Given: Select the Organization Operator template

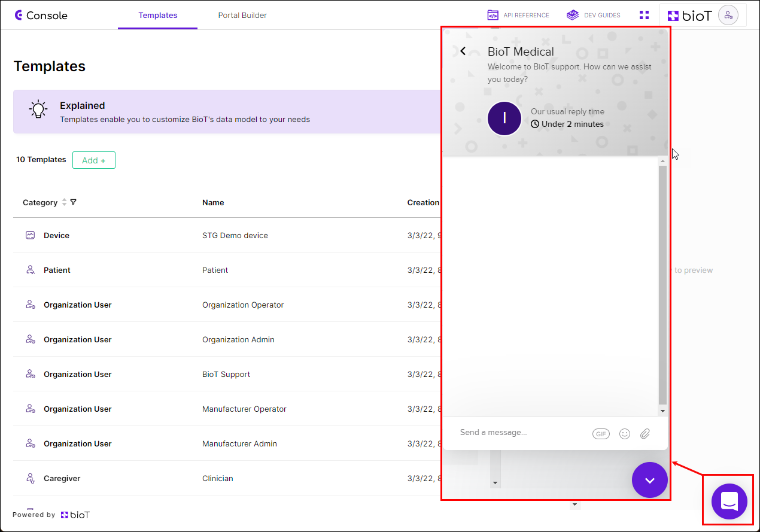Looking at the screenshot, I should [x=243, y=305].
